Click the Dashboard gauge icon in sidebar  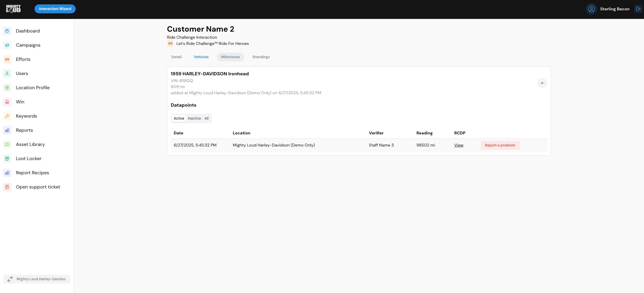coord(7,31)
